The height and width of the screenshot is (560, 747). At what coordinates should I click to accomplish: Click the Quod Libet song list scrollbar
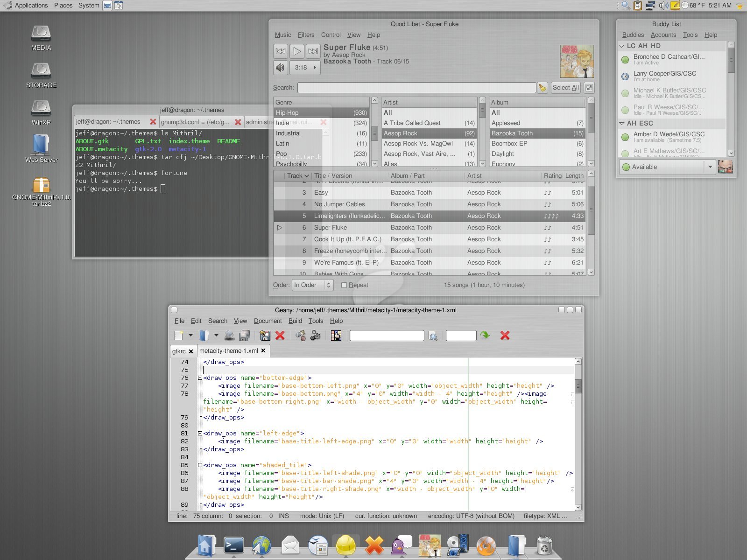[x=591, y=223]
